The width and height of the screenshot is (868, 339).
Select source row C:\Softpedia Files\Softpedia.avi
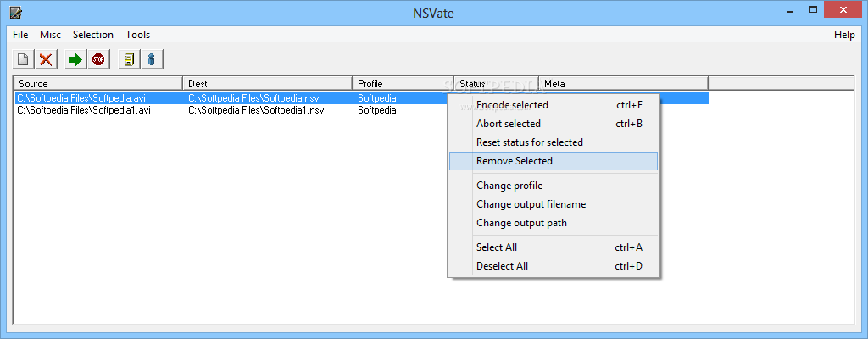(x=81, y=98)
